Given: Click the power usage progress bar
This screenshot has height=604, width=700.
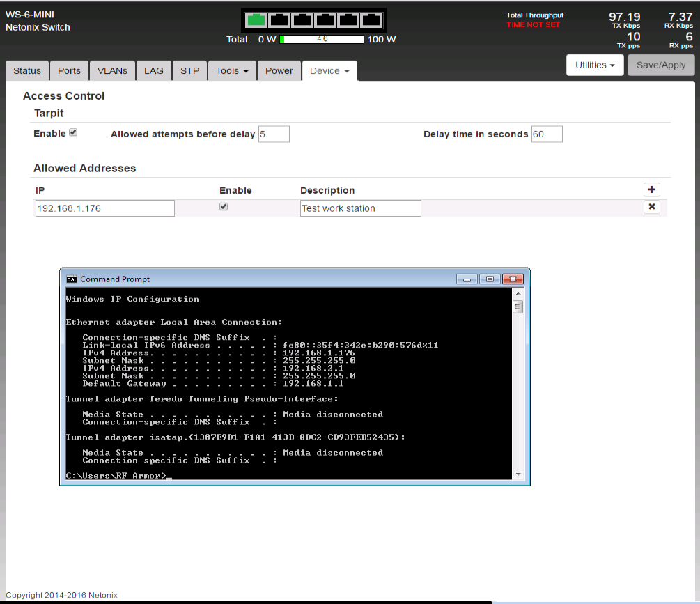Looking at the screenshot, I should click(x=322, y=40).
